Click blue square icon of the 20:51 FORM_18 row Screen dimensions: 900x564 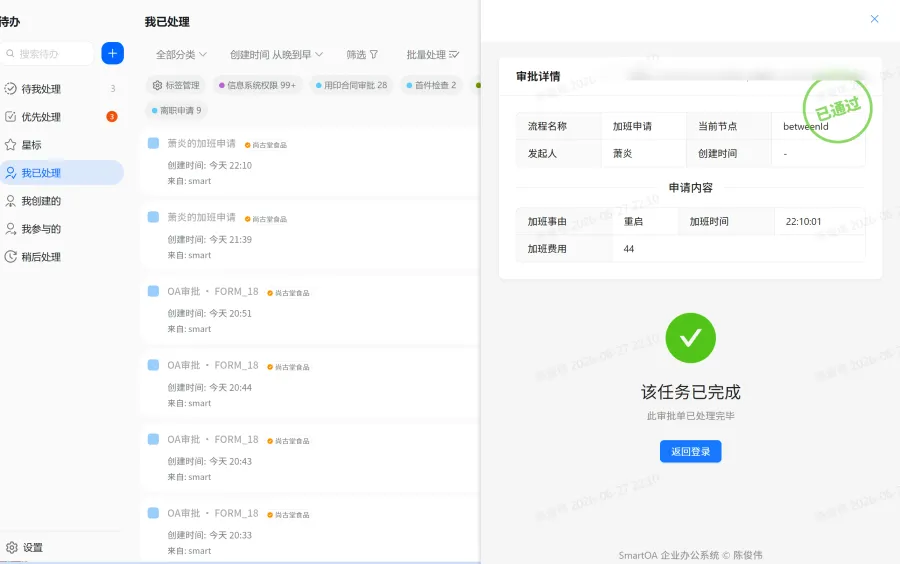coord(153,291)
